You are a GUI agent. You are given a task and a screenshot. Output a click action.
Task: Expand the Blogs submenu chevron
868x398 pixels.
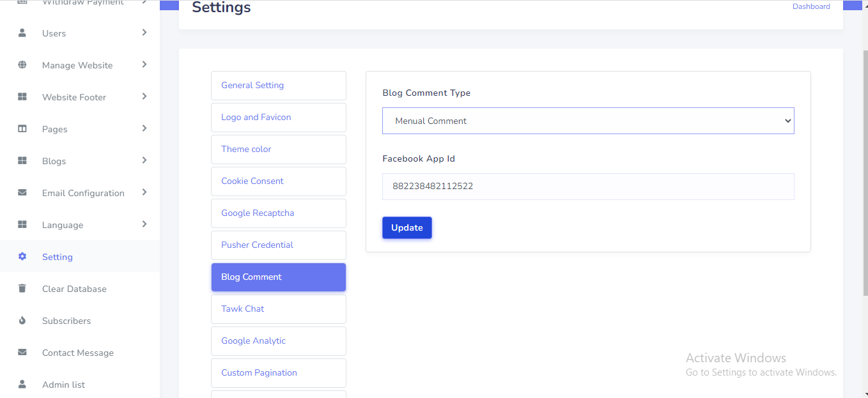click(144, 160)
